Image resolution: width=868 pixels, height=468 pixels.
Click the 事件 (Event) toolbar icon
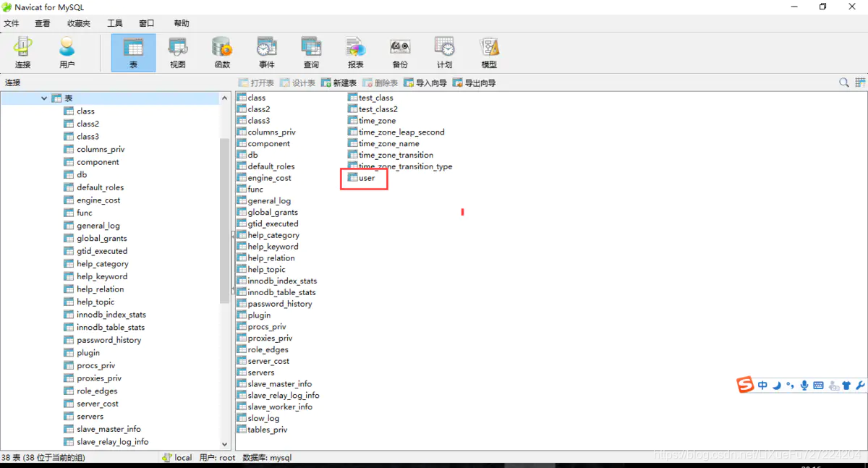coord(266,53)
